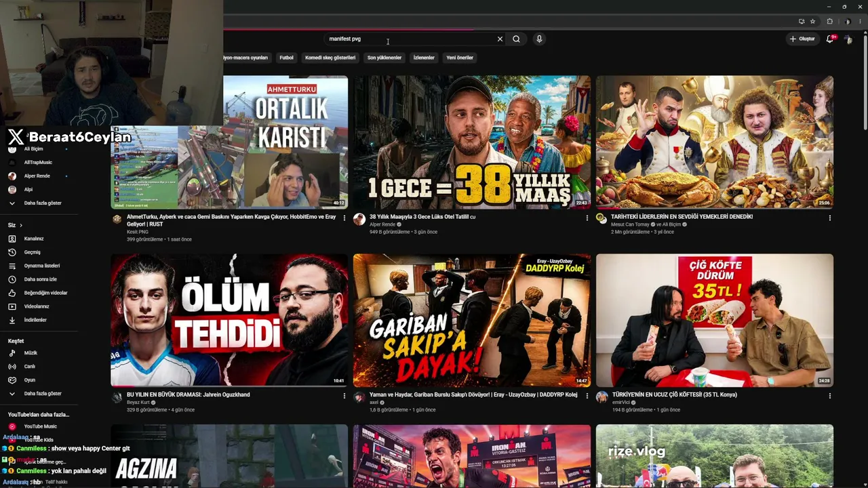Click the Oluştur create button
This screenshot has width=868, height=488.
coord(802,39)
